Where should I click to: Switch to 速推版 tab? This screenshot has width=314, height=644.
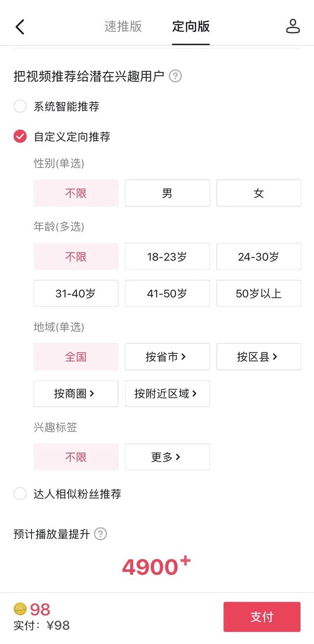pyautogui.click(x=123, y=26)
